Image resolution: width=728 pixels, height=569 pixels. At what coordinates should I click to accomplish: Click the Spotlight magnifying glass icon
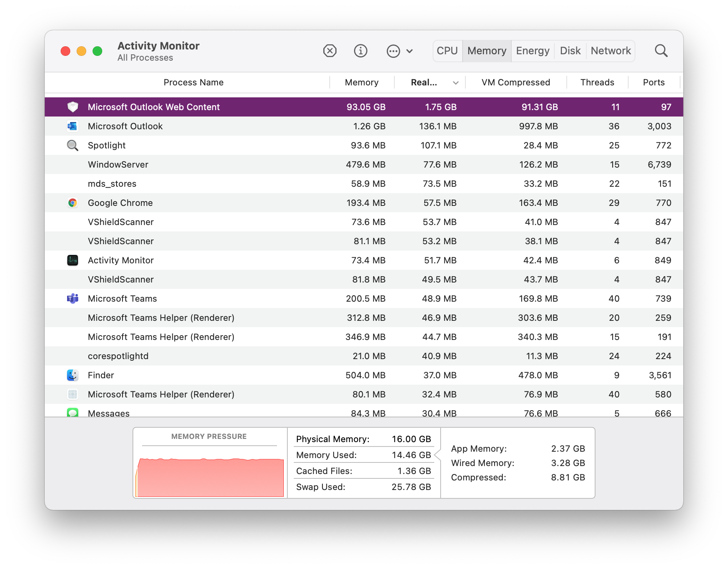(73, 145)
